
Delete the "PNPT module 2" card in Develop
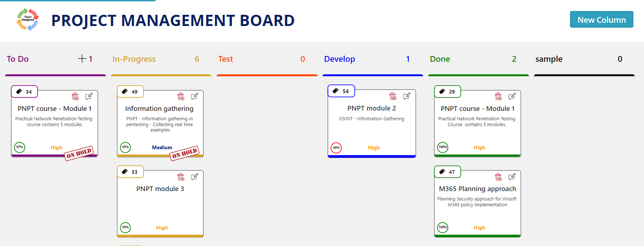point(392,96)
